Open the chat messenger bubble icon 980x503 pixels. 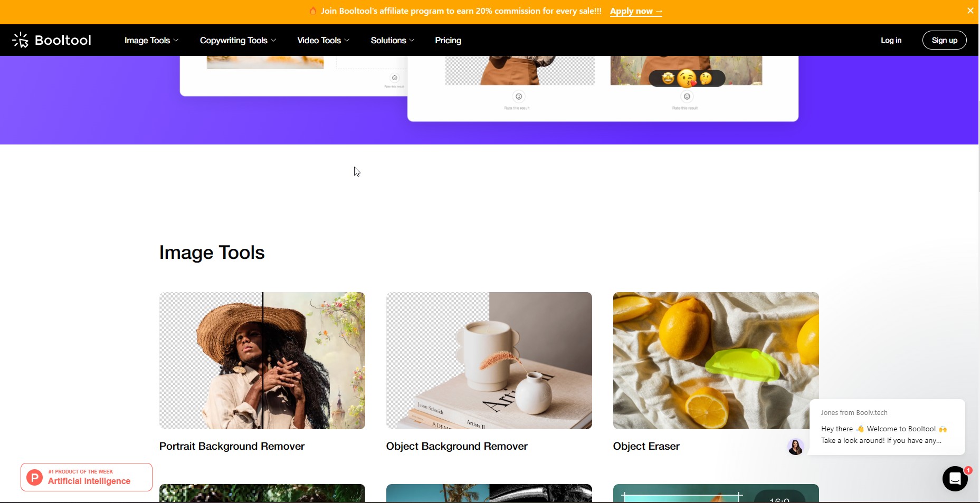[x=955, y=478]
